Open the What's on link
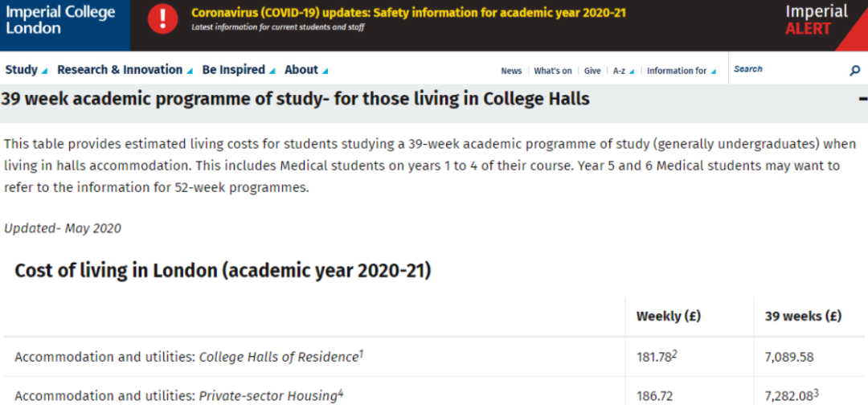Image resolution: width=868 pixels, height=405 pixels. point(553,71)
